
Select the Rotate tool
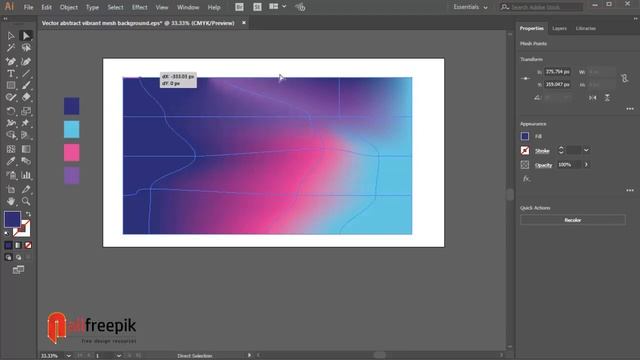[11, 111]
